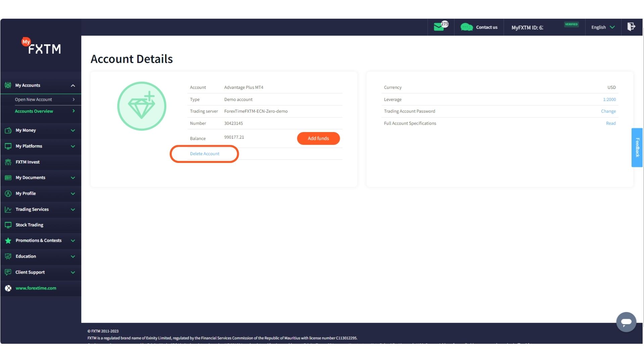Image resolution: width=644 pixels, height=362 pixels.
Task: Click the Full Account Specifications label
Action: pyautogui.click(x=410, y=123)
